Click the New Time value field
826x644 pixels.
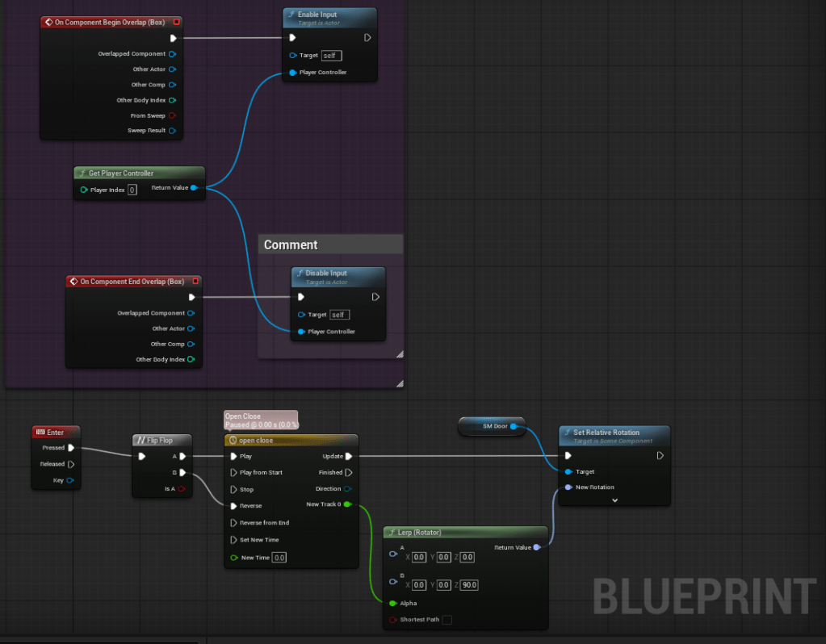point(279,558)
